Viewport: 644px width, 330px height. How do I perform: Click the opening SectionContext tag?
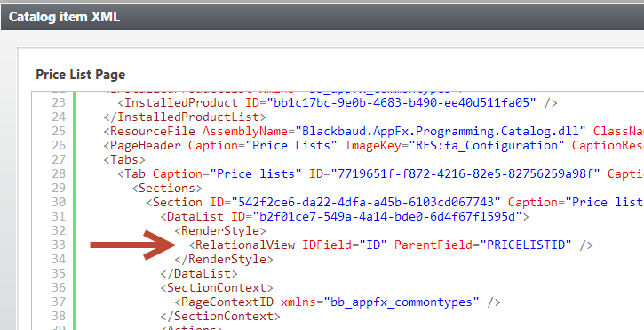217,287
